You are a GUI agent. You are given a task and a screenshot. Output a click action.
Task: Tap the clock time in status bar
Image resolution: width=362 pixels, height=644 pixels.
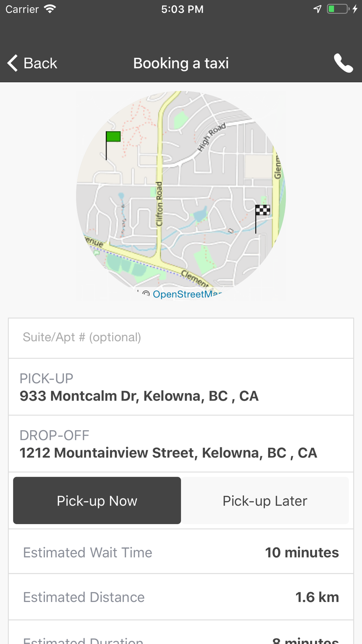point(182,9)
